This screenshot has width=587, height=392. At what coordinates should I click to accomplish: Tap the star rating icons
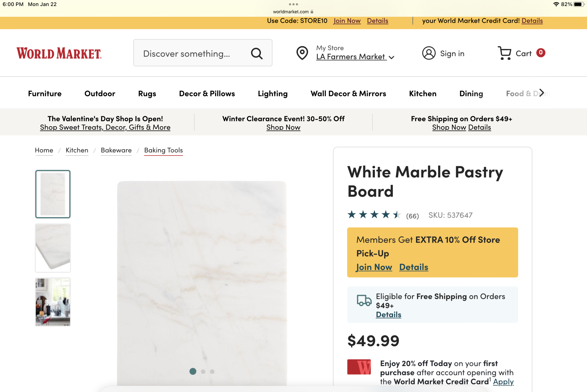(374, 215)
